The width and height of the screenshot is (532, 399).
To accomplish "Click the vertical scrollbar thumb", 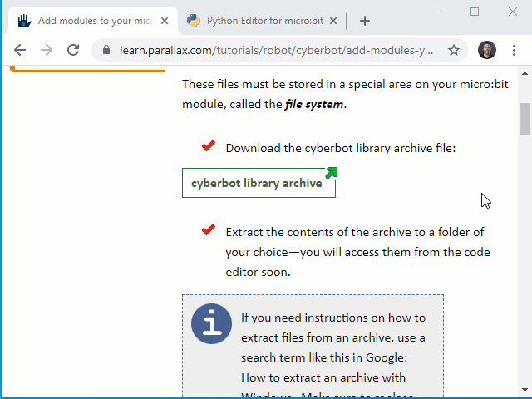I will click(x=525, y=120).
